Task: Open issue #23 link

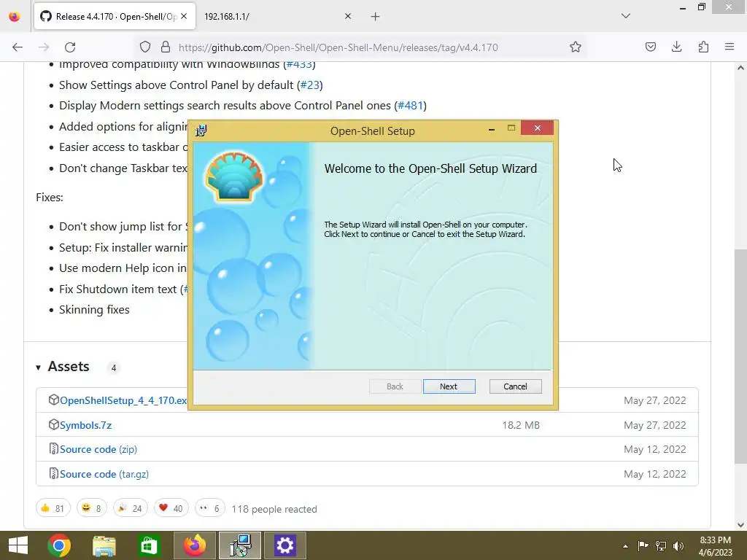Action: point(309,85)
